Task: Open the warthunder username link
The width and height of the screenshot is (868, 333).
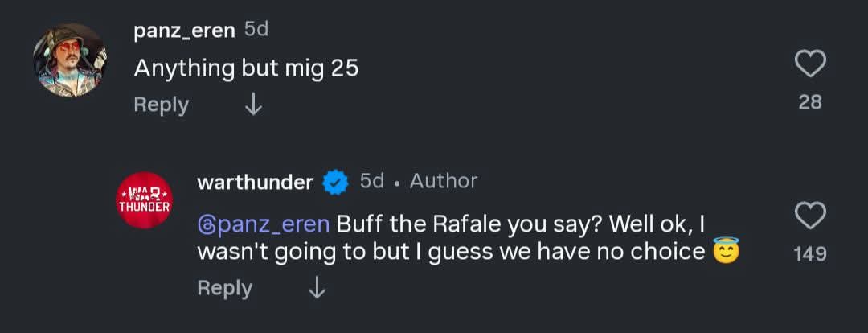Action: click(255, 182)
